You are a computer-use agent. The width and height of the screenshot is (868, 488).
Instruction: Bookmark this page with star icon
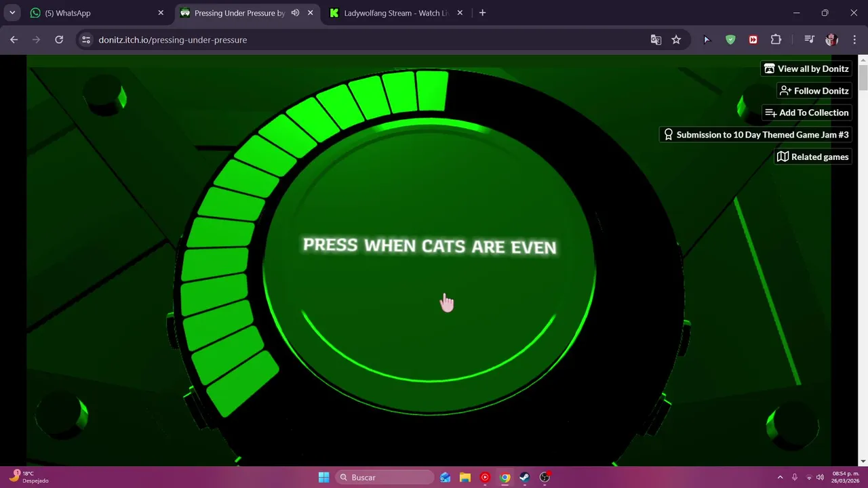click(x=676, y=40)
